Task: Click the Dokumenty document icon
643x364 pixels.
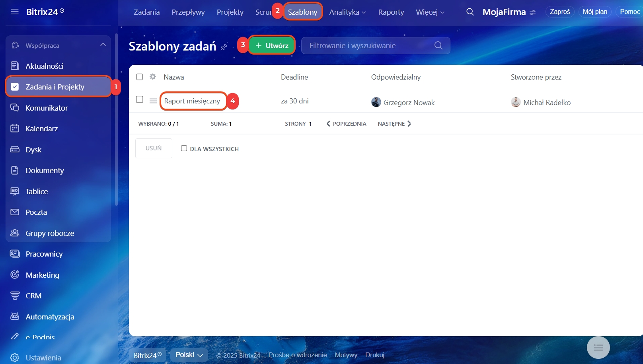Action: (15, 170)
